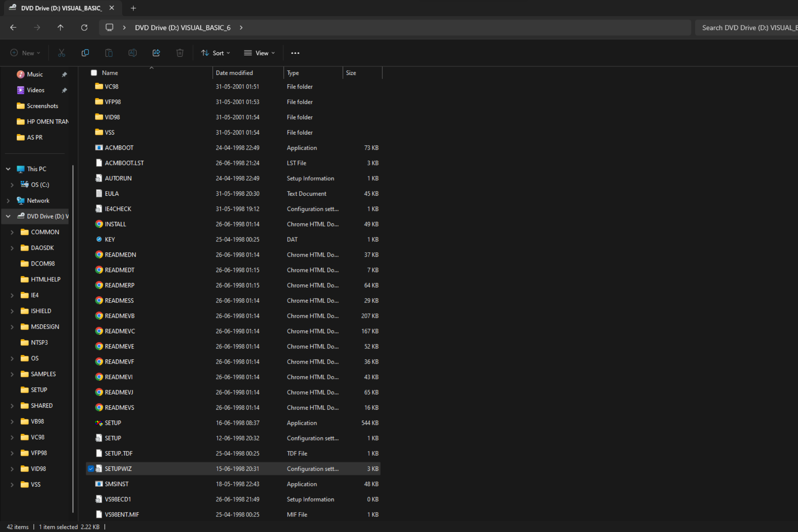The width and height of the screenshot is (798, 532).
Task: Expand the OS (C:) drive node
Action: point(12,185)
